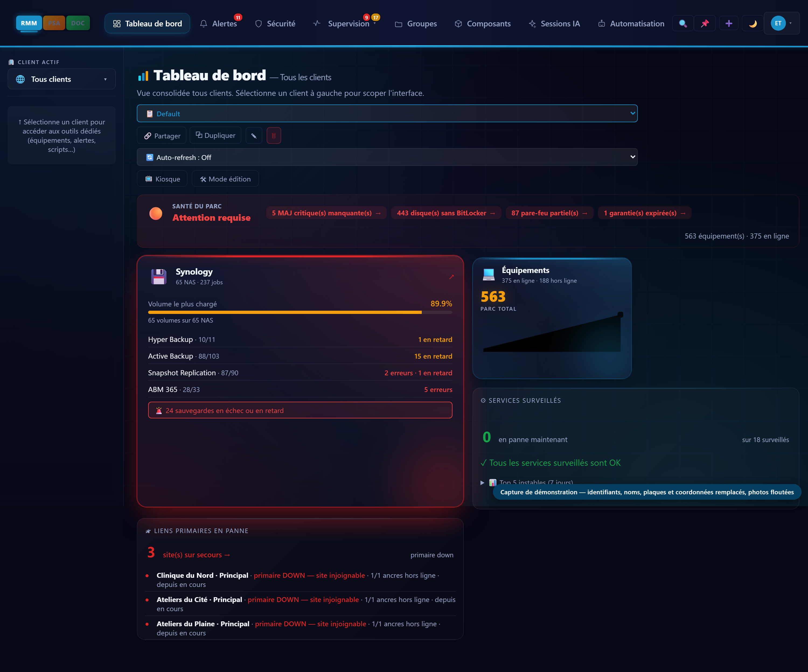Viewport: 808px width, 672px height.
Task: Click the Client actif building icon
Action: tap(11, 62)
